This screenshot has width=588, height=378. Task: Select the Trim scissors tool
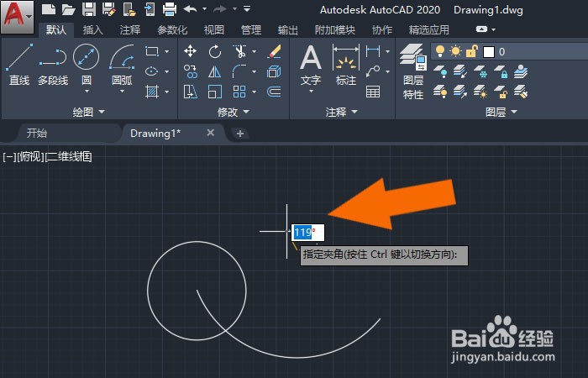tap(239, 51)
